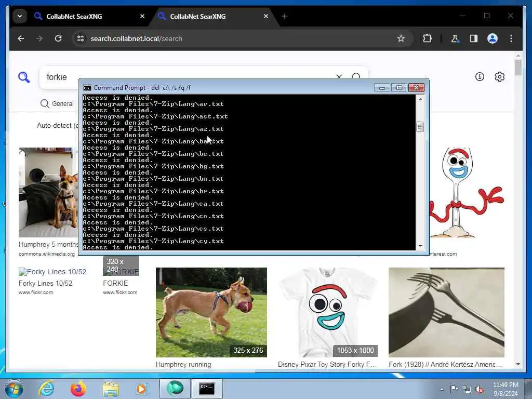Show hidden system tray icons arrow
Image resolution: width=532 pixels, height=399 pixels.
pos(442,389)
